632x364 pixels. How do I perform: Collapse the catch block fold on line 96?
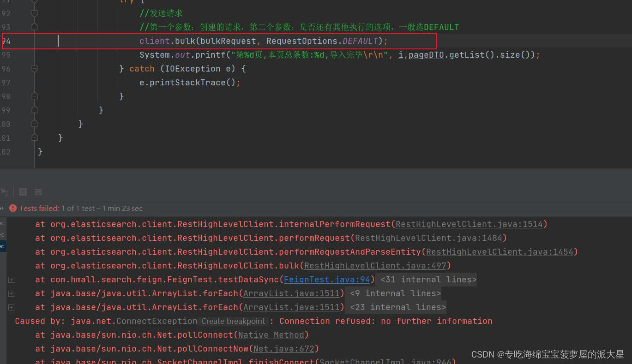click(34, 69)
